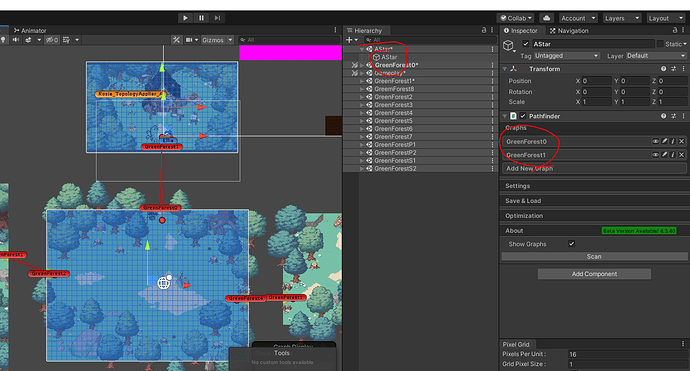
Task: Click the info icon for GreenForest1 graph
Action: [x=673, y=154]
